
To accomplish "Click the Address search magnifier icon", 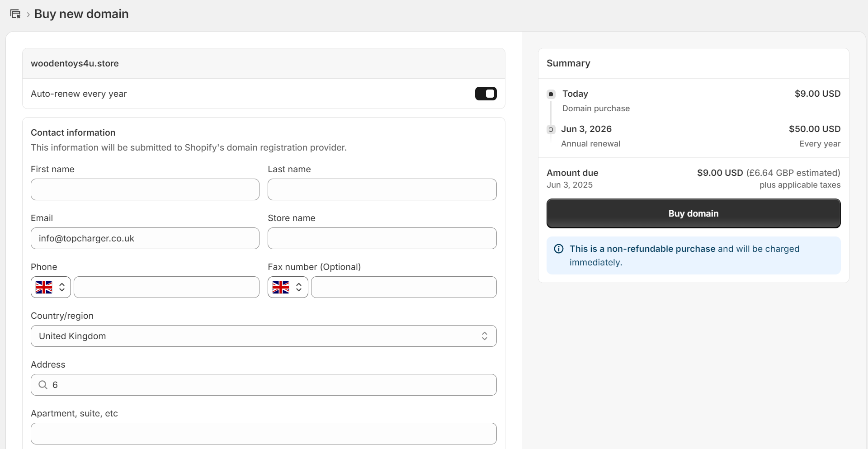I will pyautogui.click(x=43, y=385).
